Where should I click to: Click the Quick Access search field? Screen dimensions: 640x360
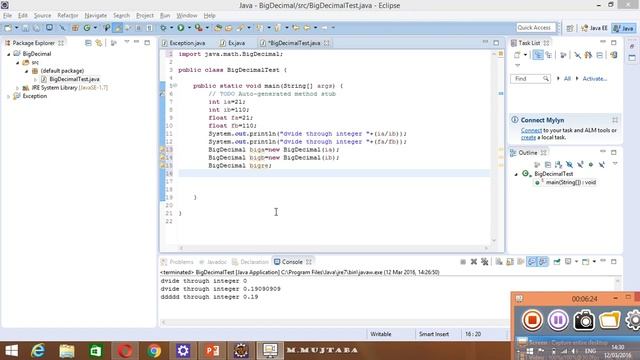pos(536,28)
